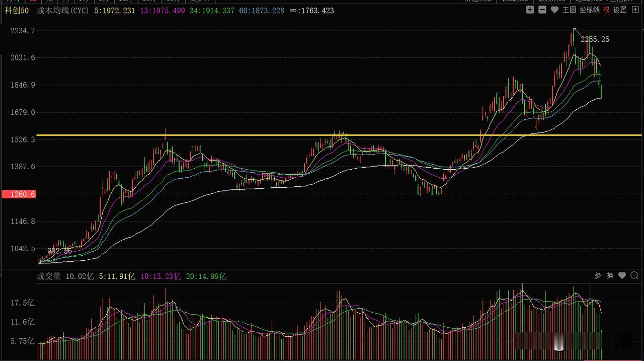Open the 成交量 volume indicator selector
The width and height of the screenshot is (644, 361).
click(x=49, y=276)
